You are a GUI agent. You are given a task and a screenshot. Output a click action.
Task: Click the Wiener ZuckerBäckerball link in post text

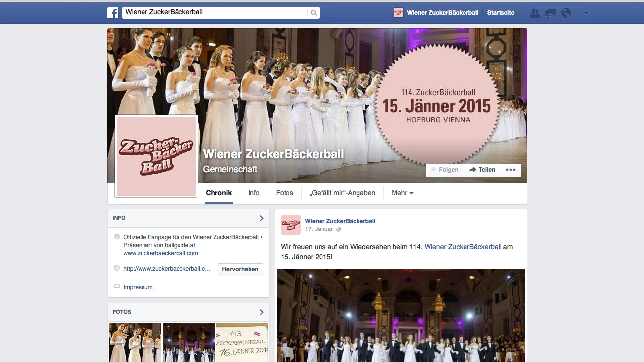tap(463, 247)
